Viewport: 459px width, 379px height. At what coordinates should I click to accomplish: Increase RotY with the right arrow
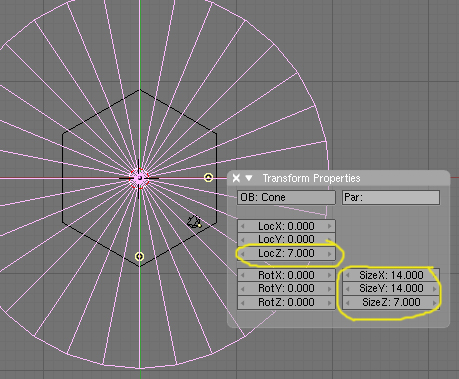click(330, 288)
